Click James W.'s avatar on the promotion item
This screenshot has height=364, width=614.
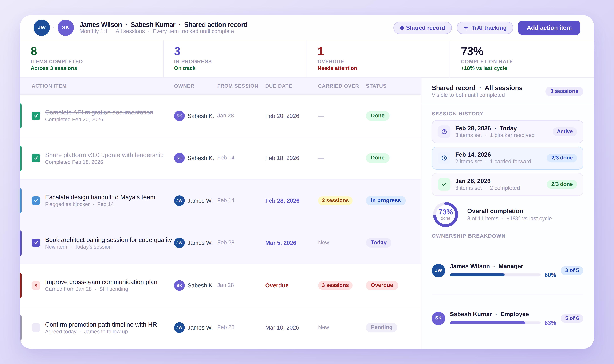(x=179, y=327)
